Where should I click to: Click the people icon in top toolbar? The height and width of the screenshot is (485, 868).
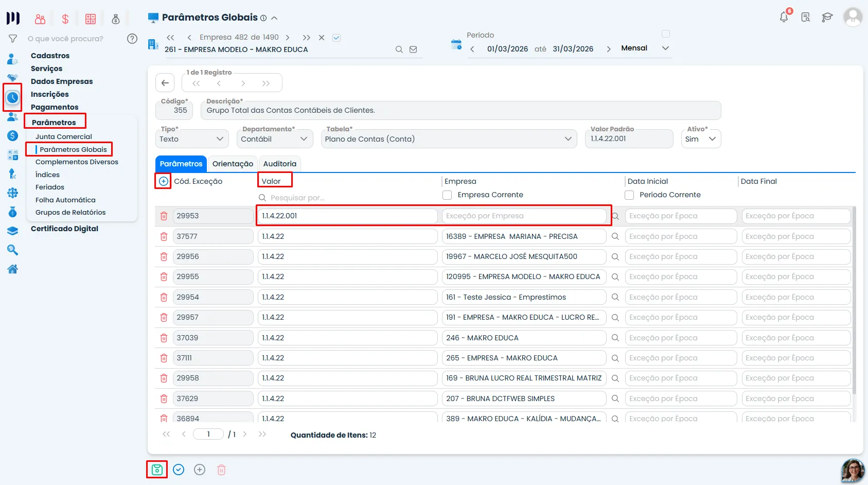coord(40,19)
